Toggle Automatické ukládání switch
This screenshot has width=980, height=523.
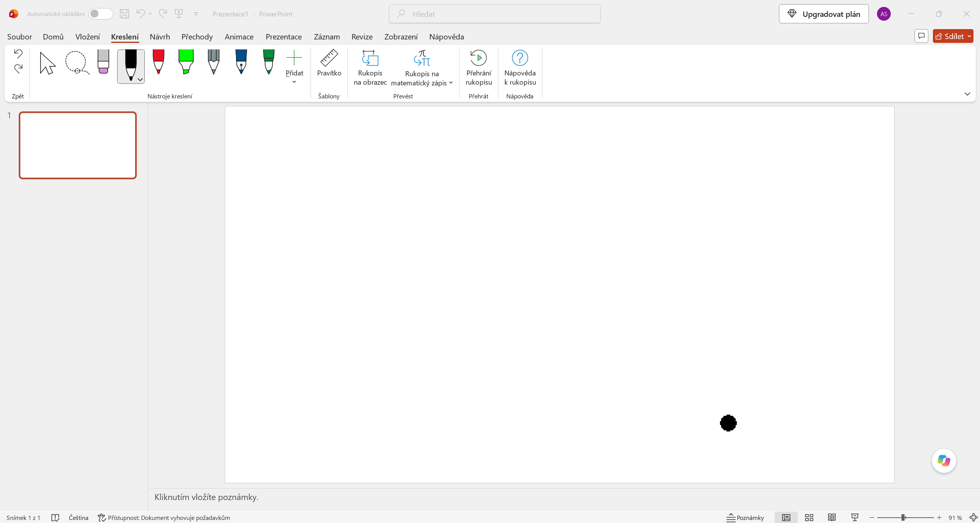tap(101, 14)
